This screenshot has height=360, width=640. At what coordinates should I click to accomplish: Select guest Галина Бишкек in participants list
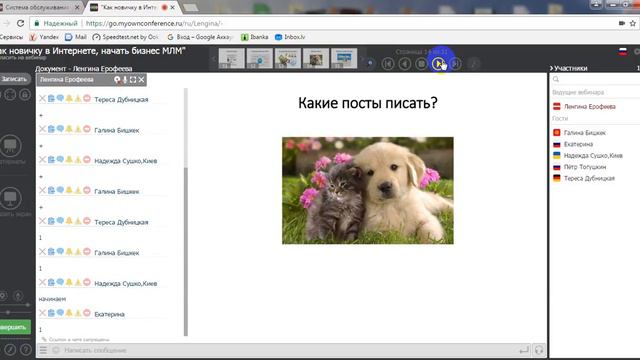584,133
